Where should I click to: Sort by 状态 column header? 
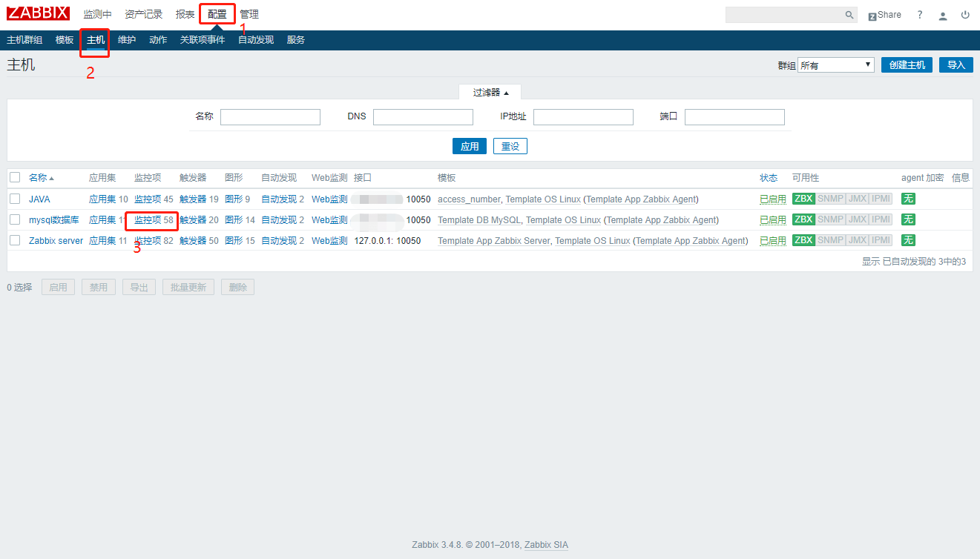click(769, 178)
